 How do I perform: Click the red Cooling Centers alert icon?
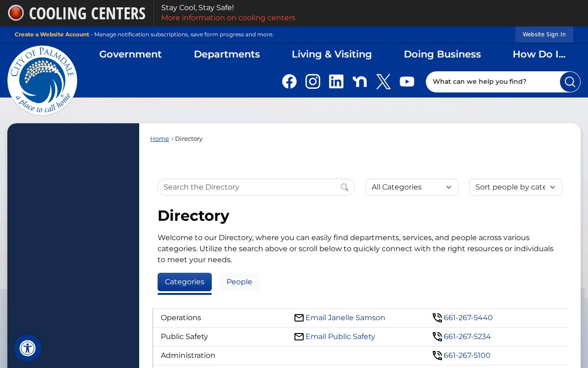[16, 13]
